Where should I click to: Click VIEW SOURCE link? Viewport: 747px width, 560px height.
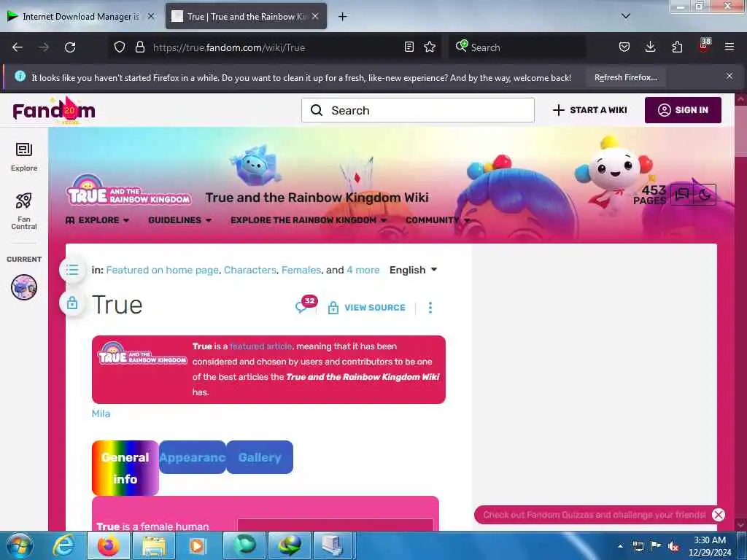(x=366, y=308)
